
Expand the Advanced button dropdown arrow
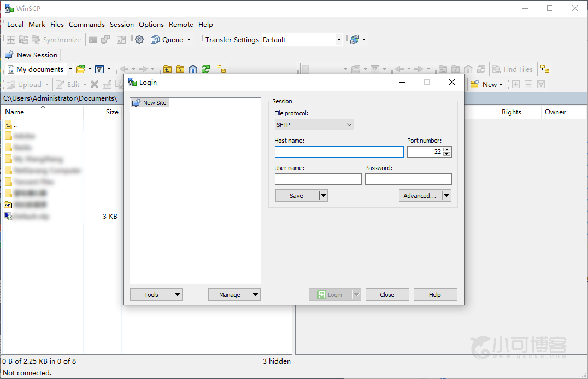[x=446, y=195]
